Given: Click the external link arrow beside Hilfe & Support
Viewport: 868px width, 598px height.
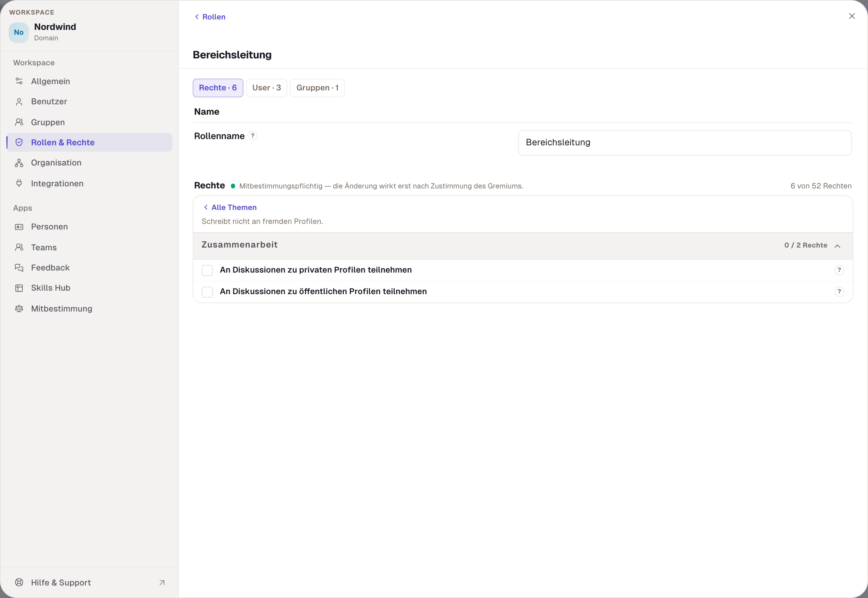Looking at the screenshot, I should click(x=162, y=583).
